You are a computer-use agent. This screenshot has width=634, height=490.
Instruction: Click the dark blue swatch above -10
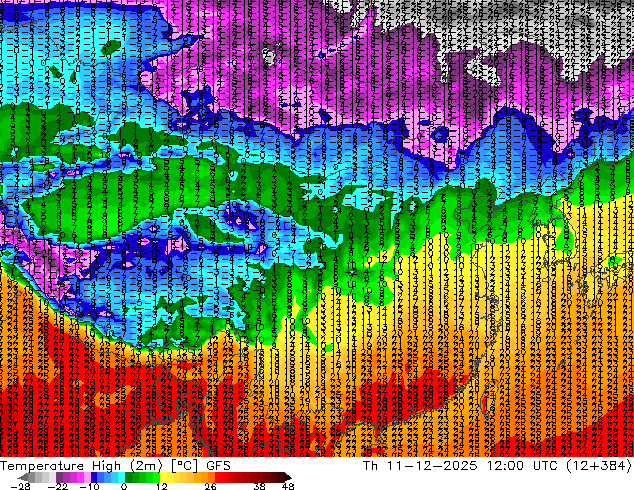click(x=94, y=477)
